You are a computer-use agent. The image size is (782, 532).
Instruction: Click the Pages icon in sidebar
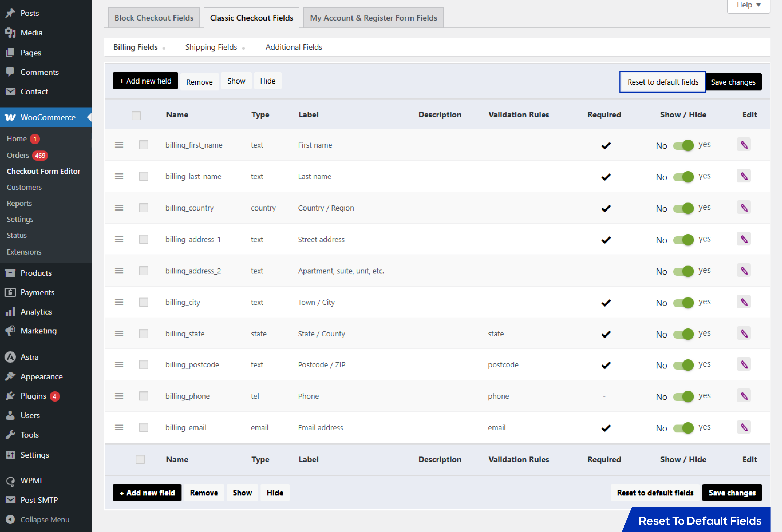coord(10,52)
